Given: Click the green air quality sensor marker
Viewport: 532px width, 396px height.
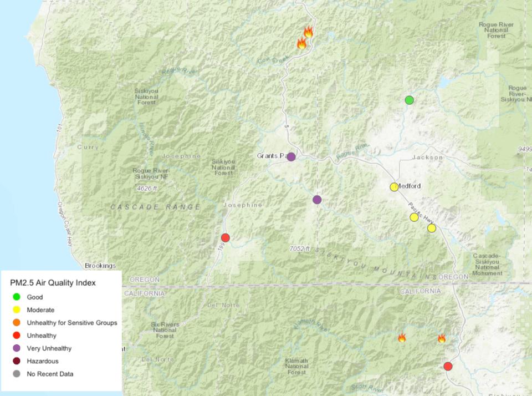Looking at the screenshot, I should coord(409,100).
